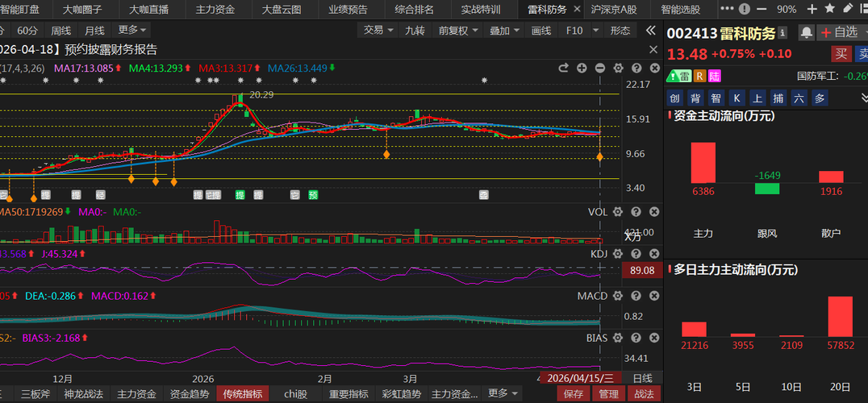
Task: Open help for the VOL indicator
Action: coord(636,212)
